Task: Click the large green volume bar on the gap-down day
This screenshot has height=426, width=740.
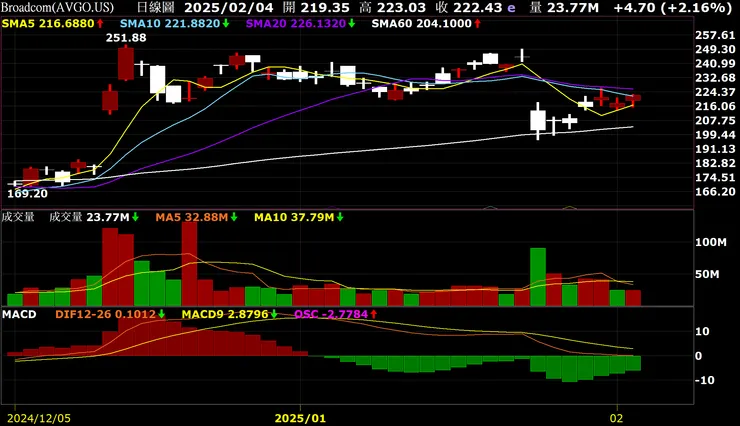Action: [x=538, y=277]
